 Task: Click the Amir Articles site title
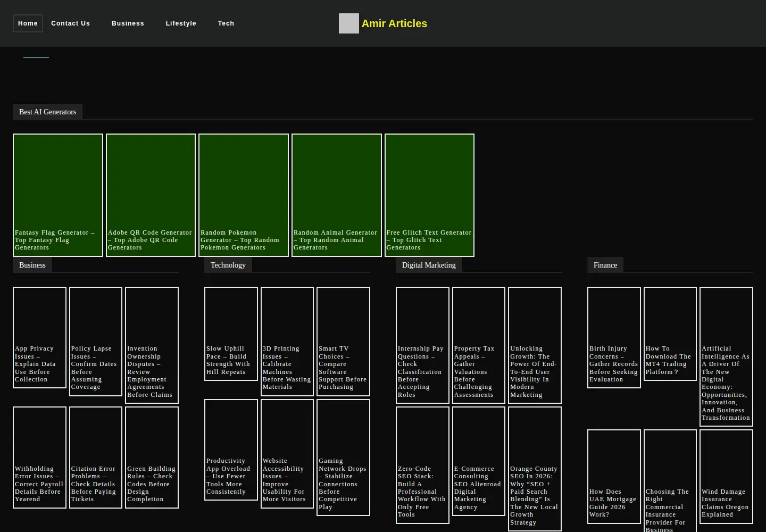394,23
